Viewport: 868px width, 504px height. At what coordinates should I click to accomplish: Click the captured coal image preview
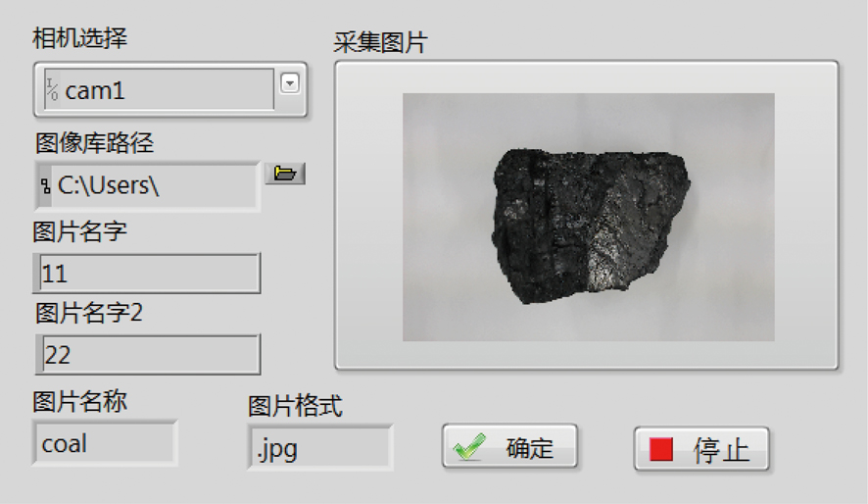click(589, 217)
